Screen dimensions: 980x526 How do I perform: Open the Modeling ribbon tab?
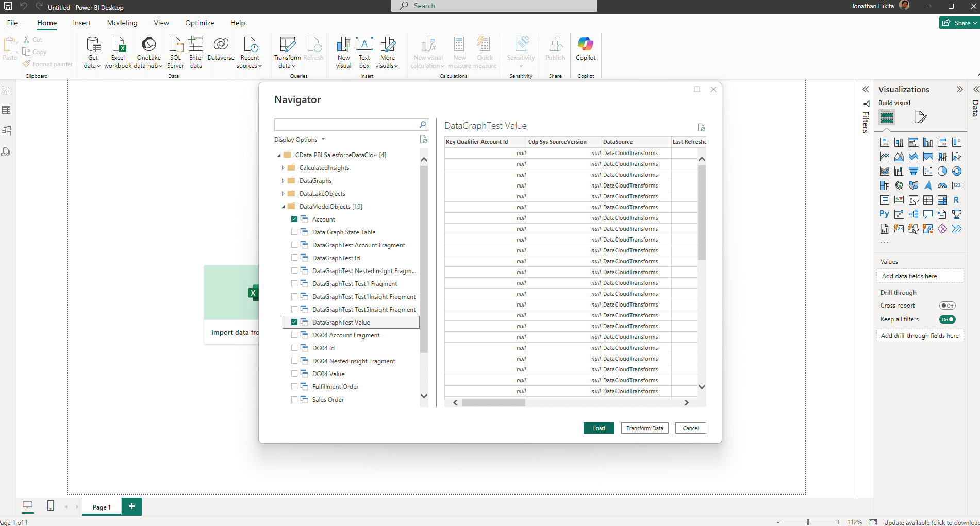(x=122, y=23)
